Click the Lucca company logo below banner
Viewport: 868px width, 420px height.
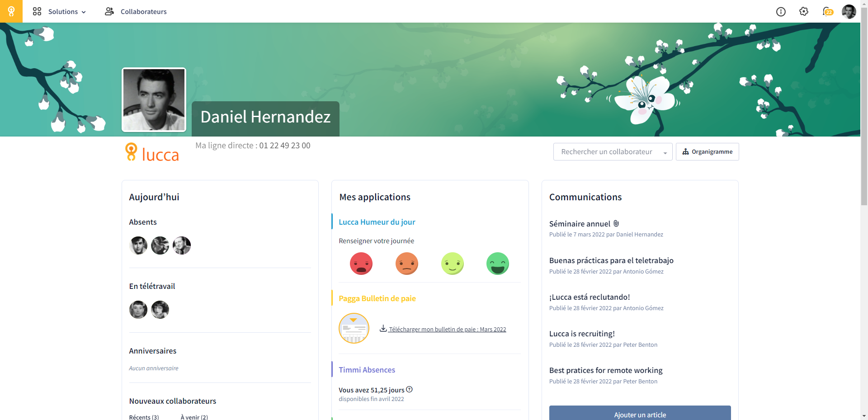tap(152, 152)
